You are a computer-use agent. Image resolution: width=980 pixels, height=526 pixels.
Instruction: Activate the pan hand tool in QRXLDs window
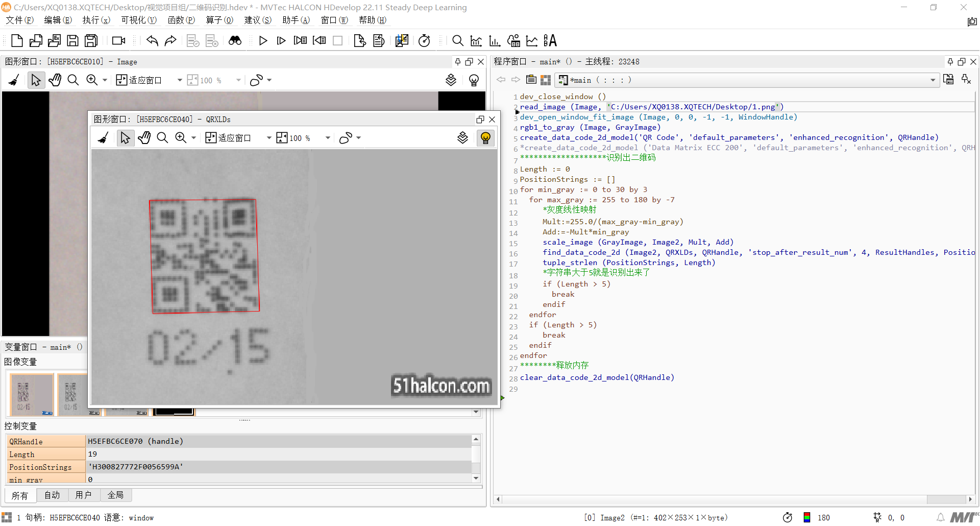pos(144,138)
